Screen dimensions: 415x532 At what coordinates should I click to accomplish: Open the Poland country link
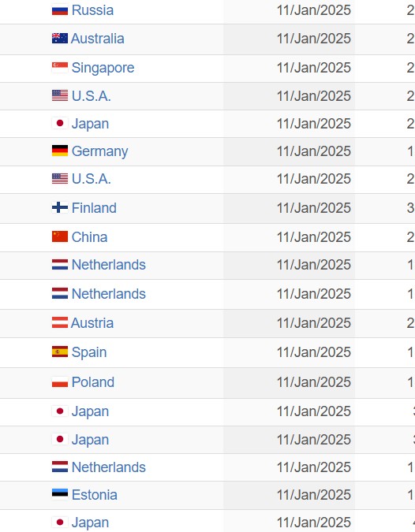[x=93, y=382]
